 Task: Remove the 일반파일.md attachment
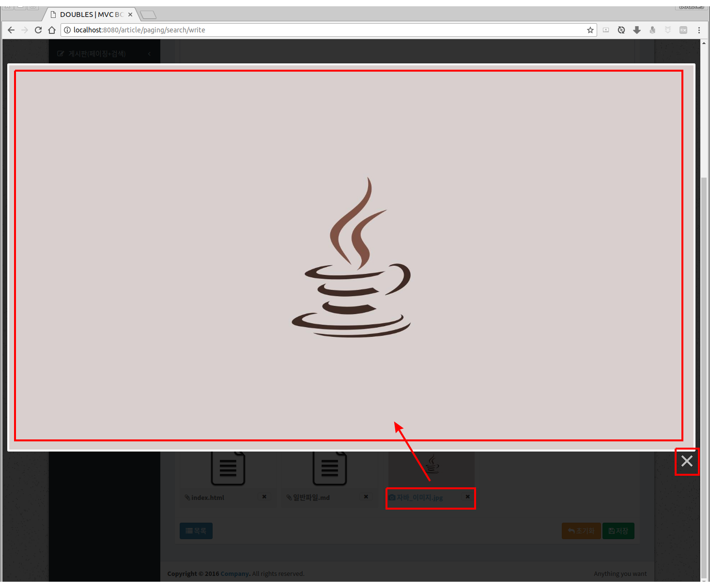click(x=366, y=497)
